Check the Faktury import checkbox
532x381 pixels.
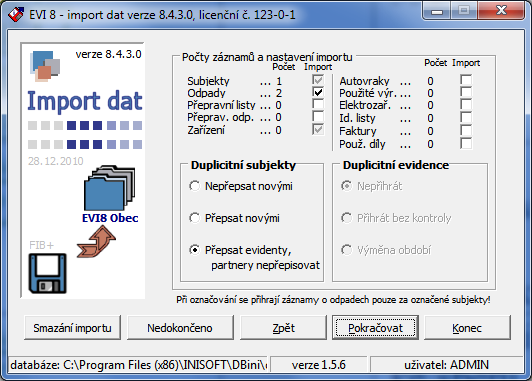[x=466, y=130]
